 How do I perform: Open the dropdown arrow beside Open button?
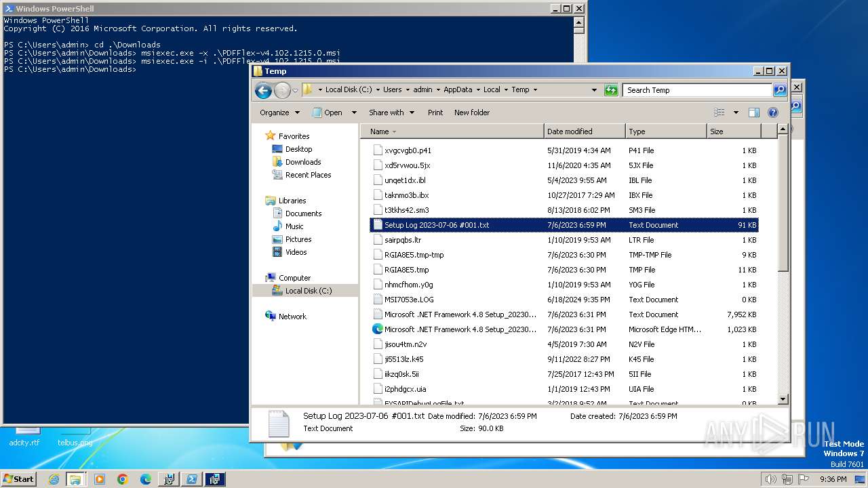[354, 113]
